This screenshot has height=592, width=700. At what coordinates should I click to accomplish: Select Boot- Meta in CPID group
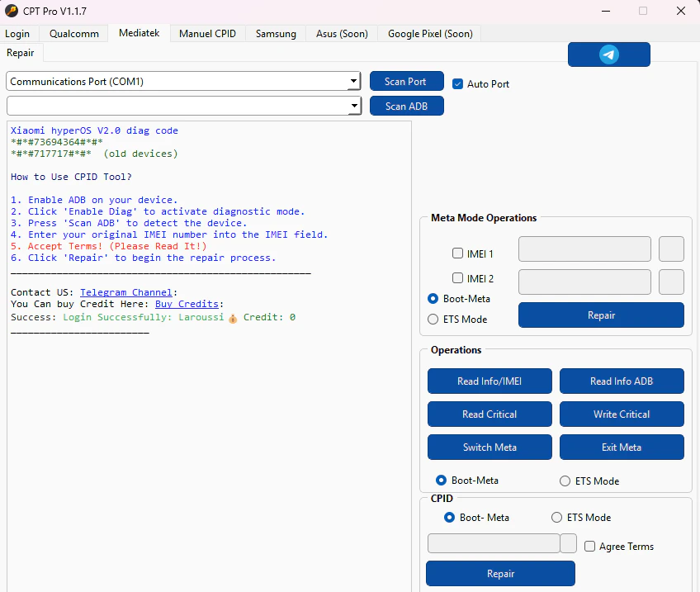point(450,518)
